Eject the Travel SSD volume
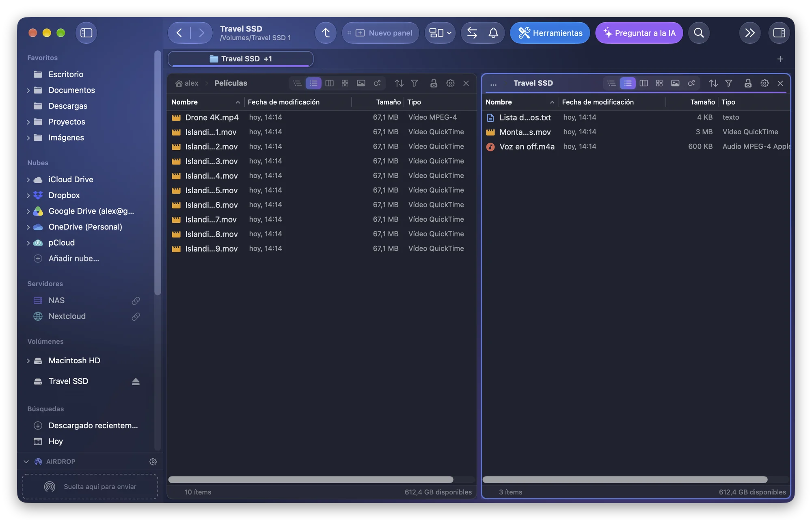Image resolution: width=812 pixels, height=520 pixels. coord(136,382)
